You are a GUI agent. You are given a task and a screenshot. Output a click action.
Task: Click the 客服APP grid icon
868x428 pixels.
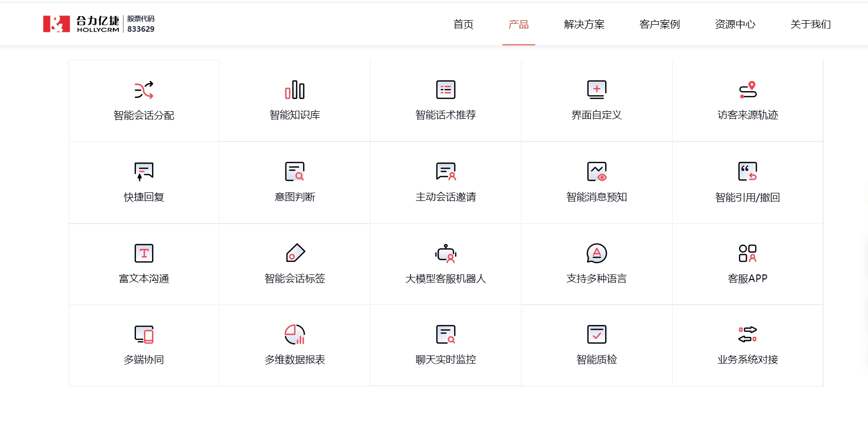tap(748, 253)
